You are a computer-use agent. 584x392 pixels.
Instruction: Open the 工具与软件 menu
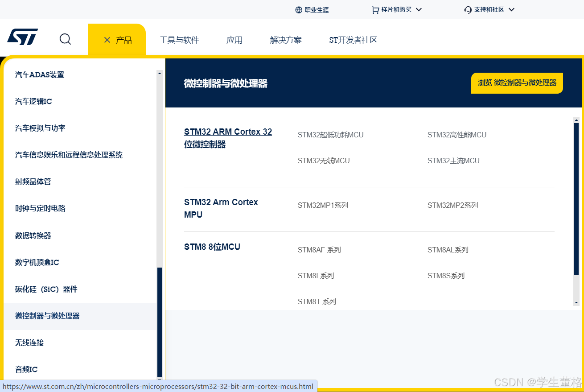(179, 40)
